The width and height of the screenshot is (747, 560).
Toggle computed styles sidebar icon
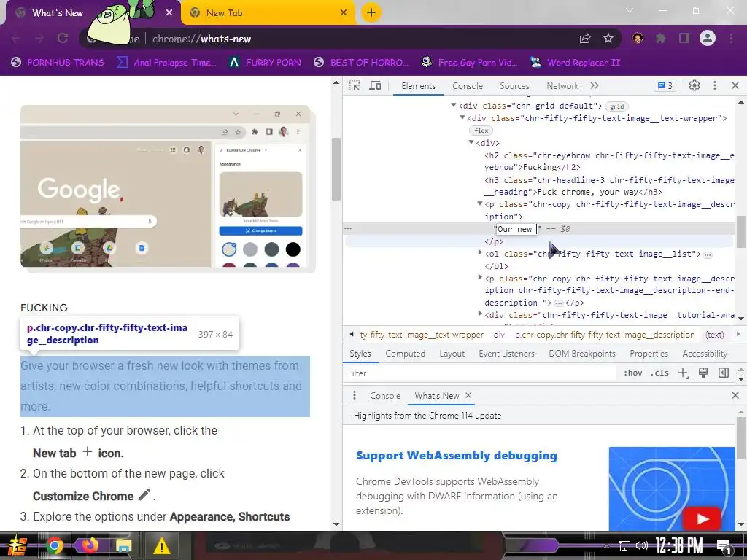pyautogui.click(x=723, y=373)
